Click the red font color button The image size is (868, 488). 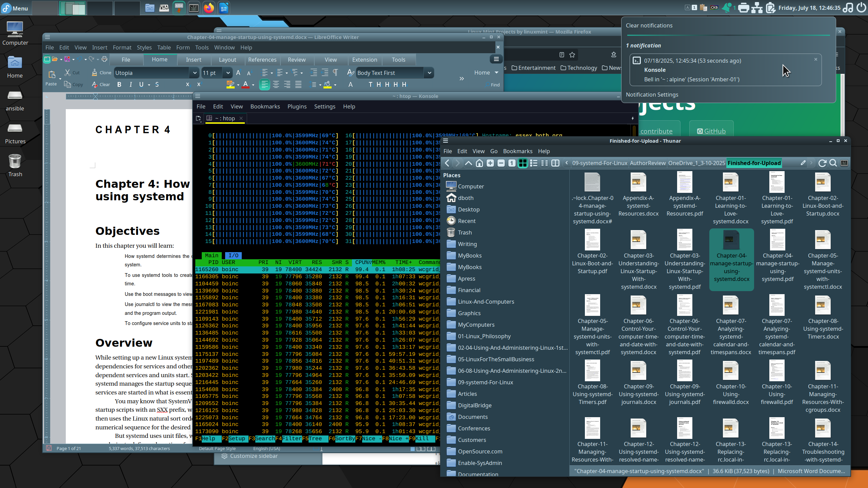click(x=245, y=84)
